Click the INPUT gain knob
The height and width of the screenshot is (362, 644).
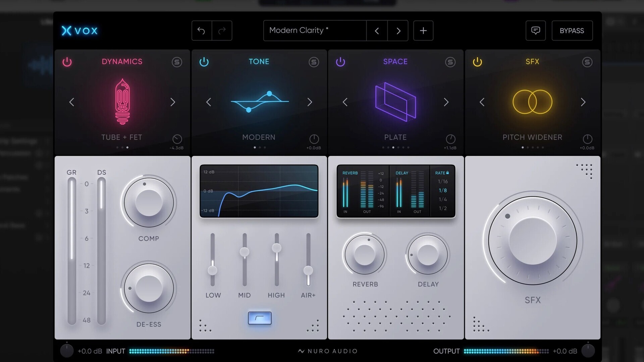(x=67, y=351)
